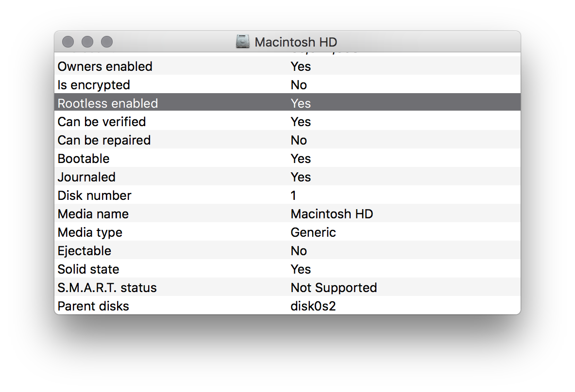
Task: Minimize the Macintosh HD info window
Action: 87,42
